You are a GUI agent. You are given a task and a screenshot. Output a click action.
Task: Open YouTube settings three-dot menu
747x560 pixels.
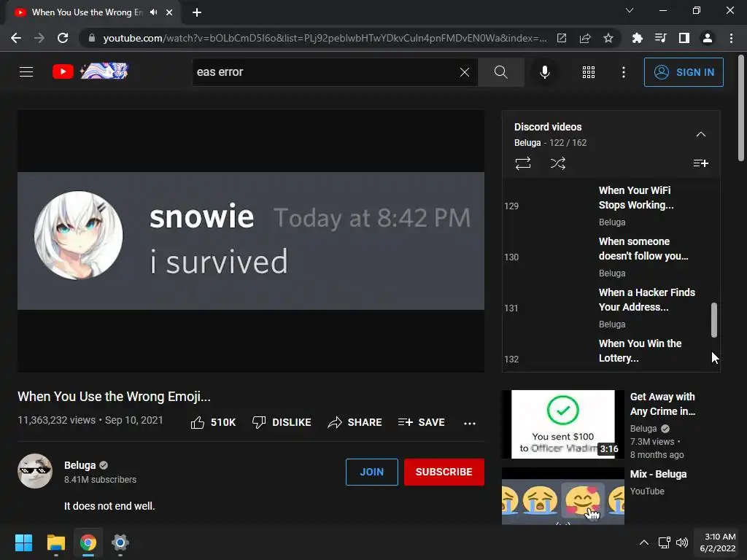(623, 72)
